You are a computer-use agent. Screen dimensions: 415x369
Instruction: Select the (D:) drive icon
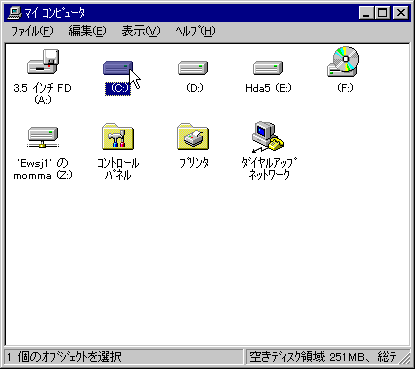[193, 68]
